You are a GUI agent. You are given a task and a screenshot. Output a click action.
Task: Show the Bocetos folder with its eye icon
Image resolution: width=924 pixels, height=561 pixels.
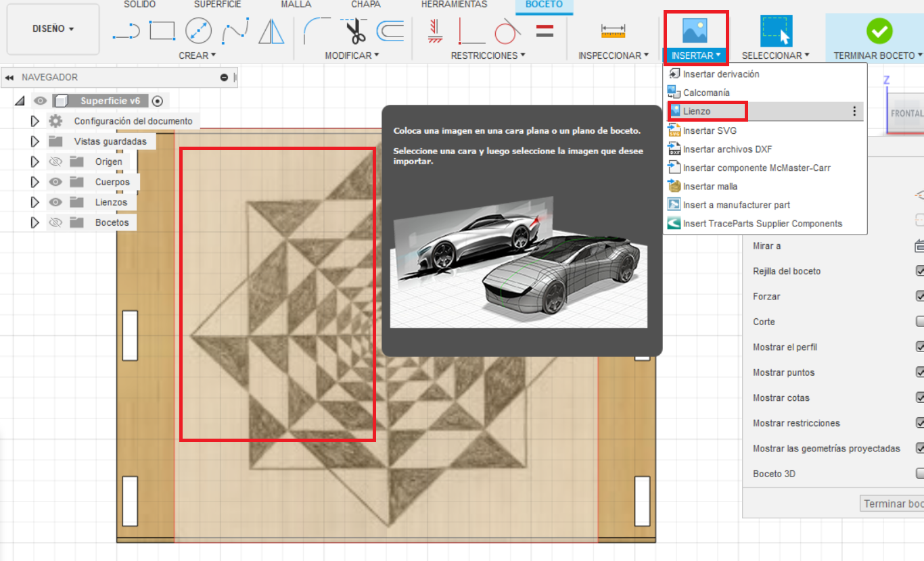[x=55, y=222]
